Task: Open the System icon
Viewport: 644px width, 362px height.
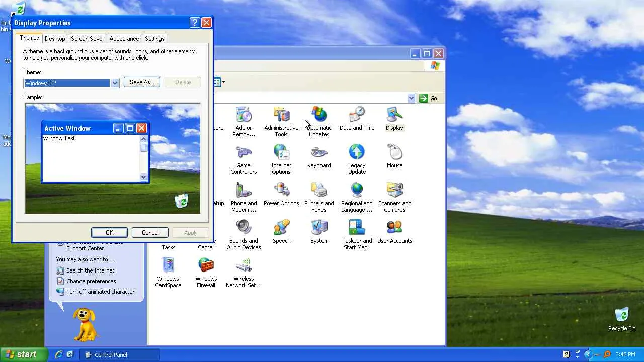Action: click(x=319, y=232)
